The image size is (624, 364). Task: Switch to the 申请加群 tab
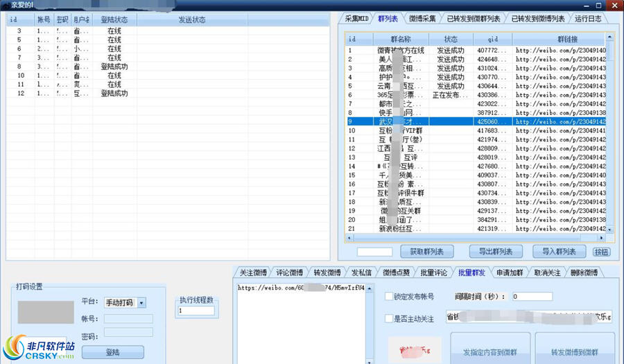[x=510, y=272]
